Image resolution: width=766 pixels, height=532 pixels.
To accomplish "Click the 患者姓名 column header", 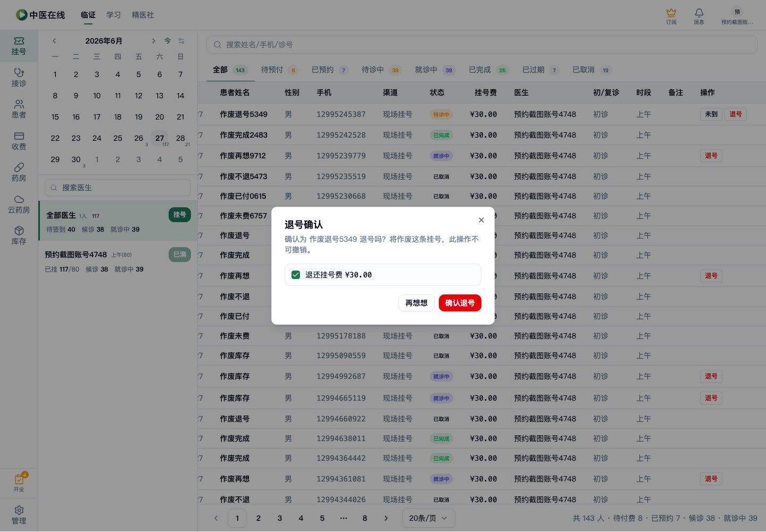I will pyautogui.click(x=235, y=92).
